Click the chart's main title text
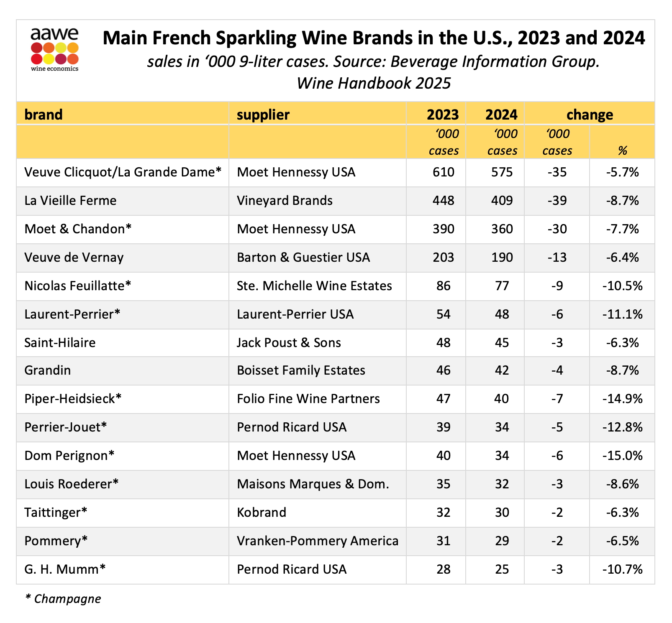Screen dimensions: 672x623 click(374, 38)
